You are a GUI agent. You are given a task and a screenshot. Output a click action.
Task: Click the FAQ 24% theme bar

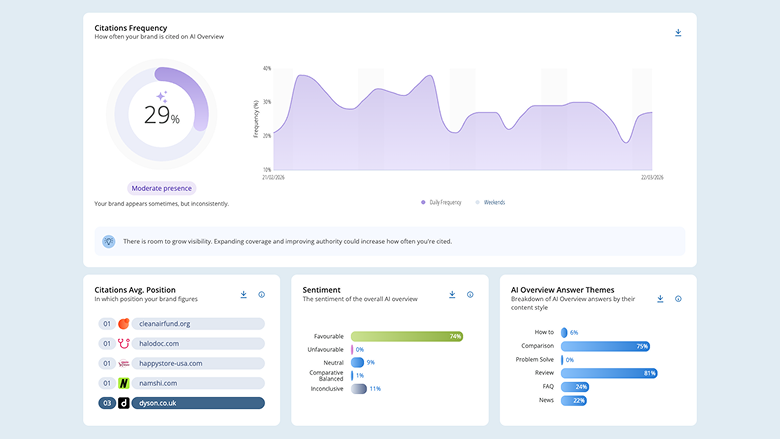coord(575,387)
